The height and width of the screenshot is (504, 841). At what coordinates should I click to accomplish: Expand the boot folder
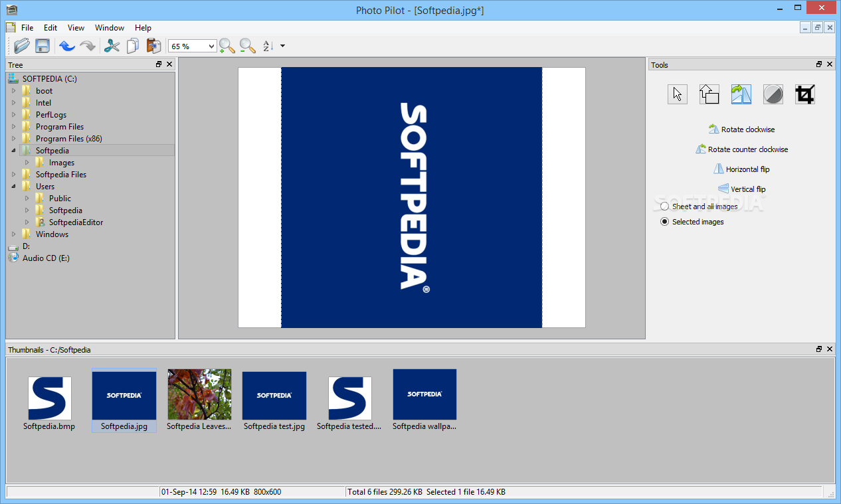tap(13, 91)
